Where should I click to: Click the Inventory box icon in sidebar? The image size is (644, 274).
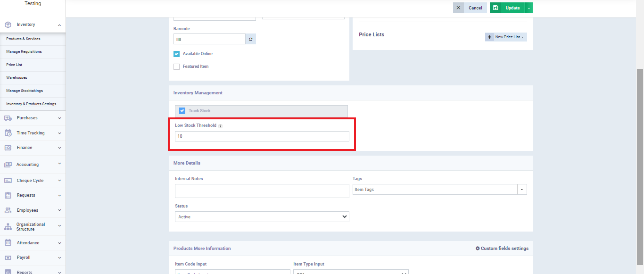click(x=8, y=25)
